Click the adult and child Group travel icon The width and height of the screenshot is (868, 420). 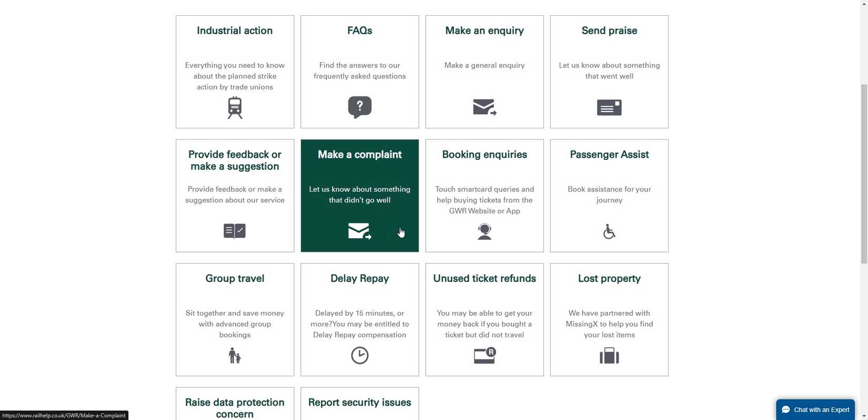pos(235,356)
